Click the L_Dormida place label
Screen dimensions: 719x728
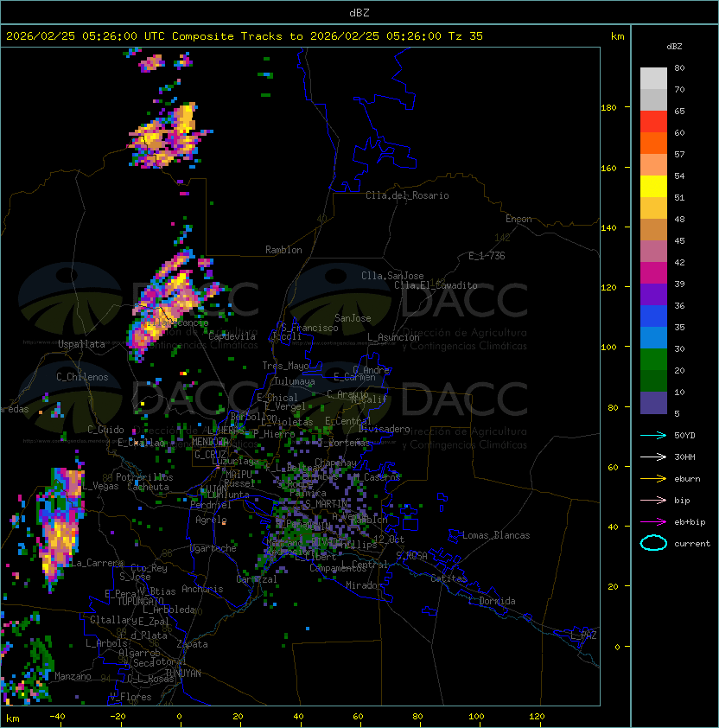(492, 601)
